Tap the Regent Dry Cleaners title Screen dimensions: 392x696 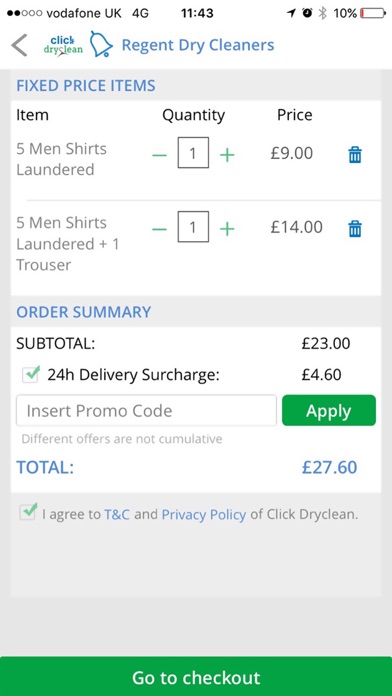pyautogui.click(x=198, y=45)
